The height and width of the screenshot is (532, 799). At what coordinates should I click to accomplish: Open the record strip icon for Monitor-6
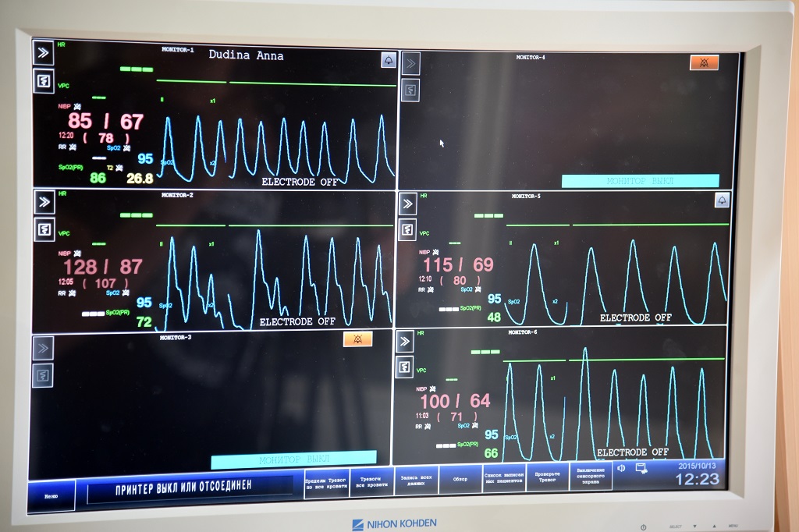pos(405,367)
